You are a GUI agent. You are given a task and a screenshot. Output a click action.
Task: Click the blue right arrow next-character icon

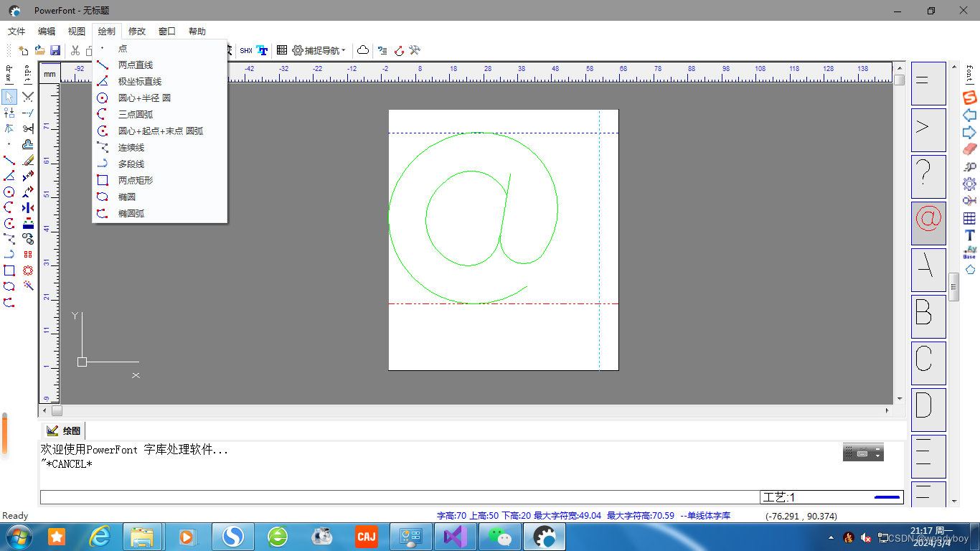(x=970, y=132)
